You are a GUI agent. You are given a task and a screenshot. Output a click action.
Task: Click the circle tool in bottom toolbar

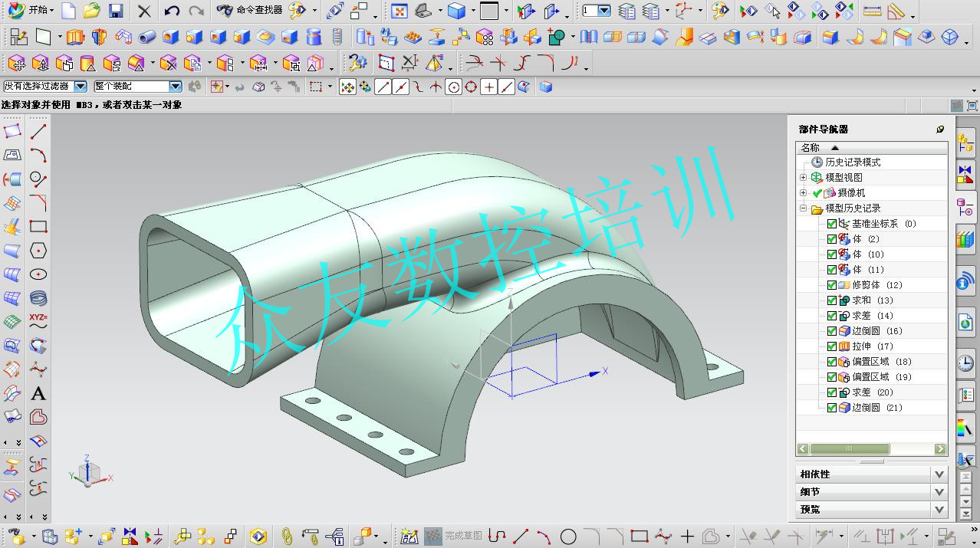tap(568, 537)
